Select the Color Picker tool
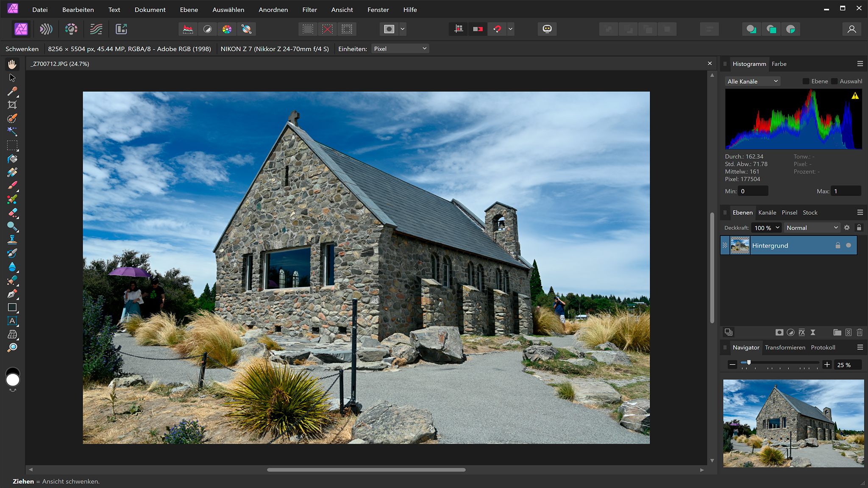 12,91
